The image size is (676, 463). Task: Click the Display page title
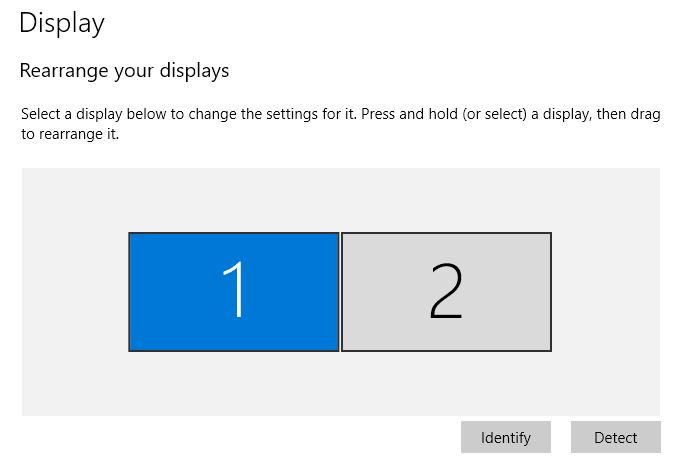pyautogui.click(x=62, y=23)
